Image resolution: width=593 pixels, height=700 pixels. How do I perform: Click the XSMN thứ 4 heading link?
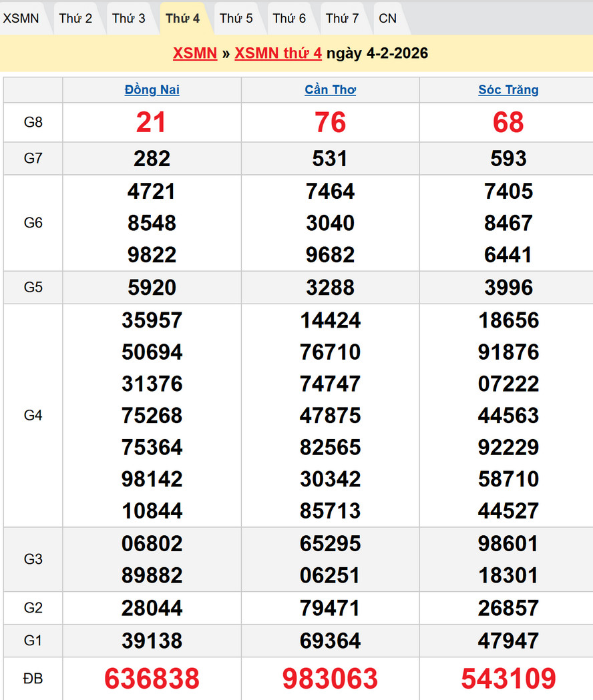(x=278, y=53)
